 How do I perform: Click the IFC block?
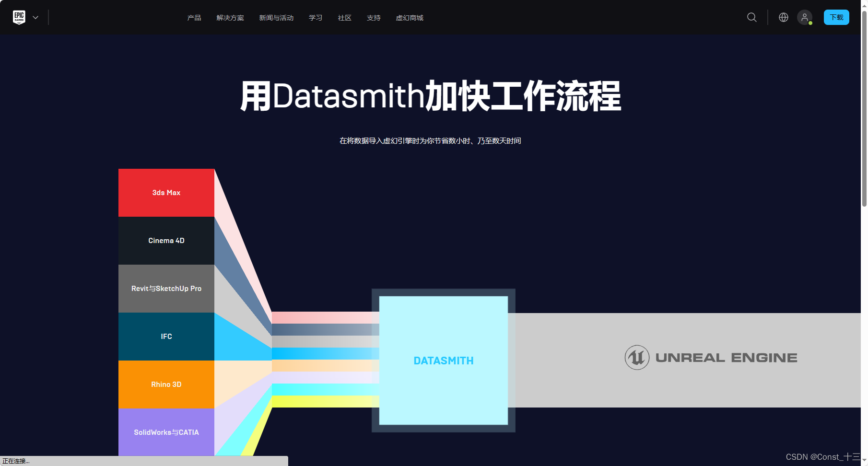point(166,336)
